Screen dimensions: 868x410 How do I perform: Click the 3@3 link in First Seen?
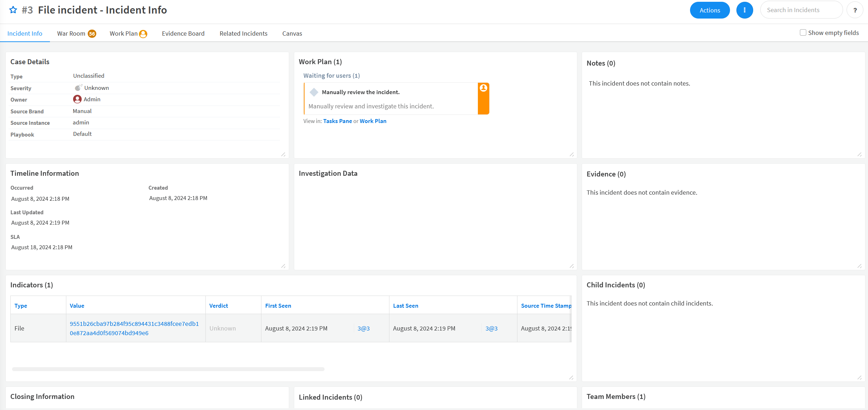pos(363,328)
